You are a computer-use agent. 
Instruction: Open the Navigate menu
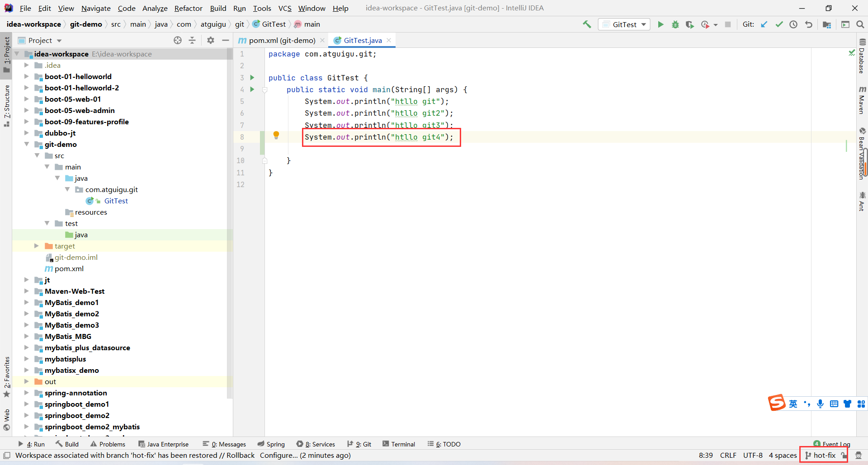pyautogui.click(x=96, y=8)
